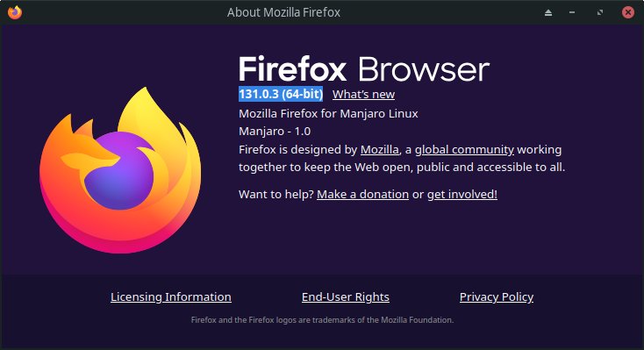This screenshot has width=644, height=350.
Task: Click the About Mozilla Firefox title bar text
Action: pos(283,12)
